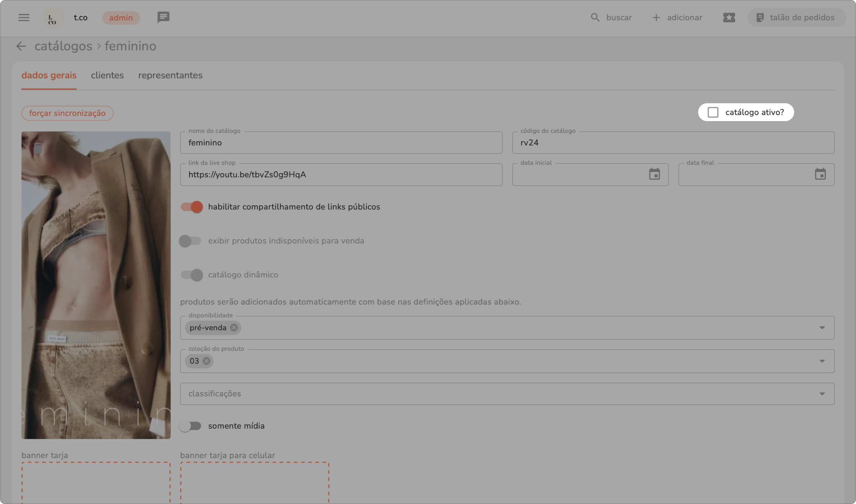Open the data final calendar icon
856x504 pixels.
(x=820, y=174)
